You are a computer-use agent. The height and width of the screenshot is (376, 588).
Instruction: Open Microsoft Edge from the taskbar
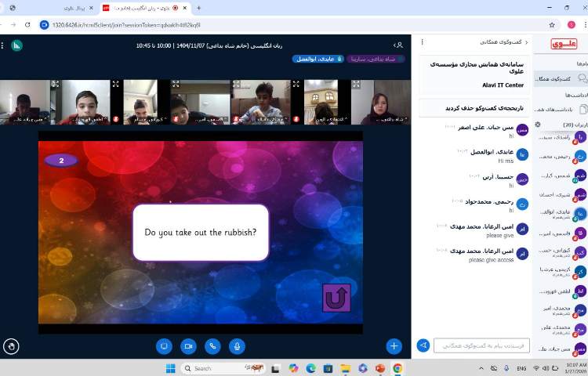pyautogui.click(x=310, y=368)
